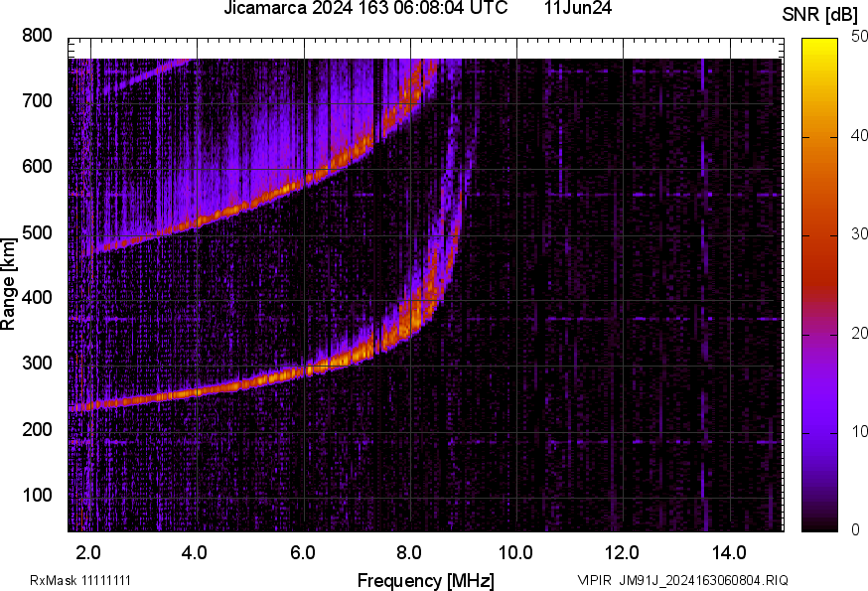The image size is (868, 591).
Task: Click the colorbar tick value 50
Action: [x=860, y=37]
